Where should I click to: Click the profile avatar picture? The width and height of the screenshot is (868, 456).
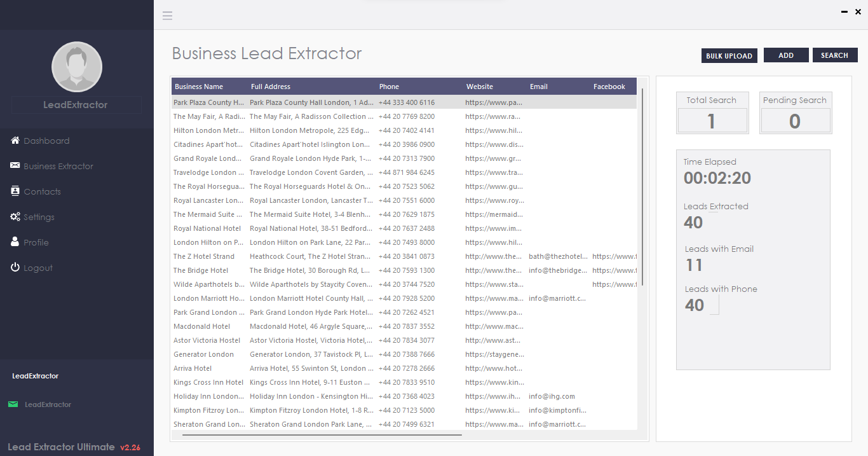[x=76, y=66]
